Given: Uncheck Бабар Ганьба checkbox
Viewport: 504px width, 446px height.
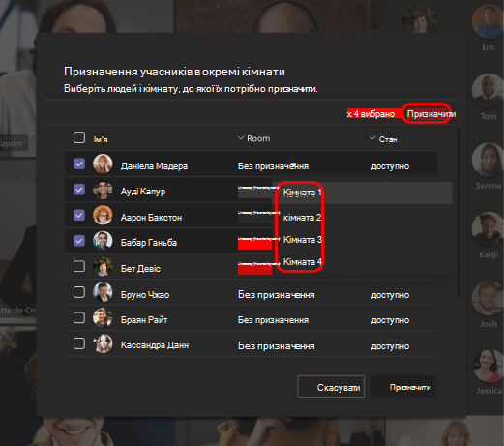Looking at the screenshot, I should pyautogui.click(x=79, y=241).
